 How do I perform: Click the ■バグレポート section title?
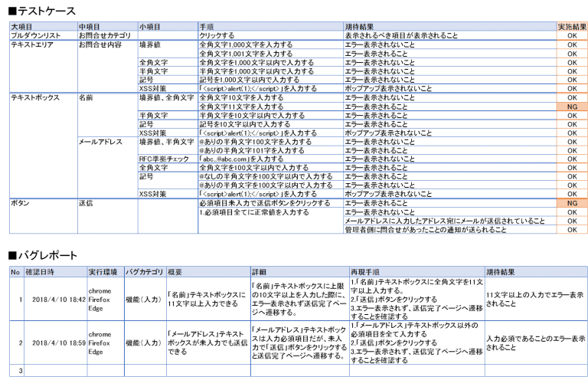point(42,255)
